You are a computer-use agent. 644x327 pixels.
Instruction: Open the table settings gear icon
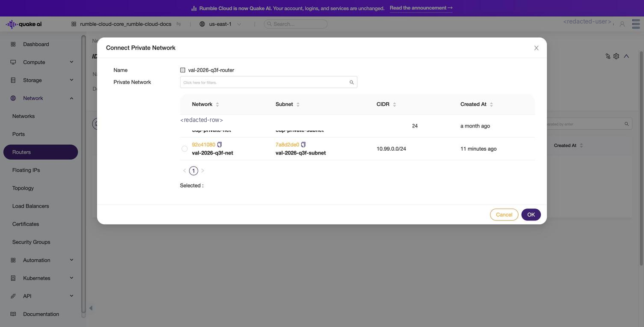pyautogui.click(x=616, y=56)
